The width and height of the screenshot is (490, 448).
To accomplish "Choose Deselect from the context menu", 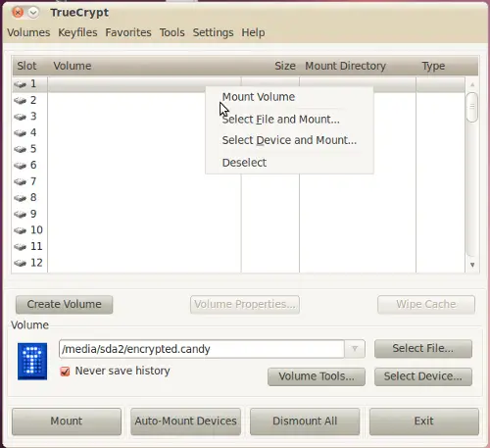I will click(x=289, y=163).
